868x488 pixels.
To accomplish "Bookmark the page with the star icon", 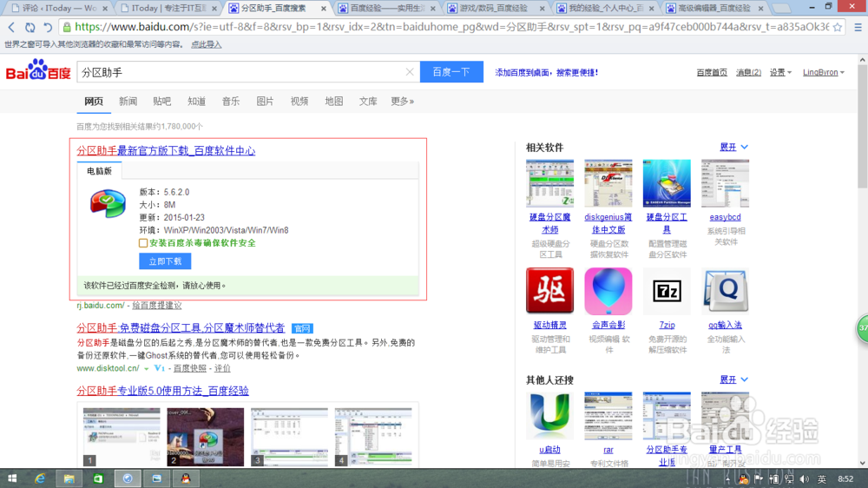I will pos(838,27).
